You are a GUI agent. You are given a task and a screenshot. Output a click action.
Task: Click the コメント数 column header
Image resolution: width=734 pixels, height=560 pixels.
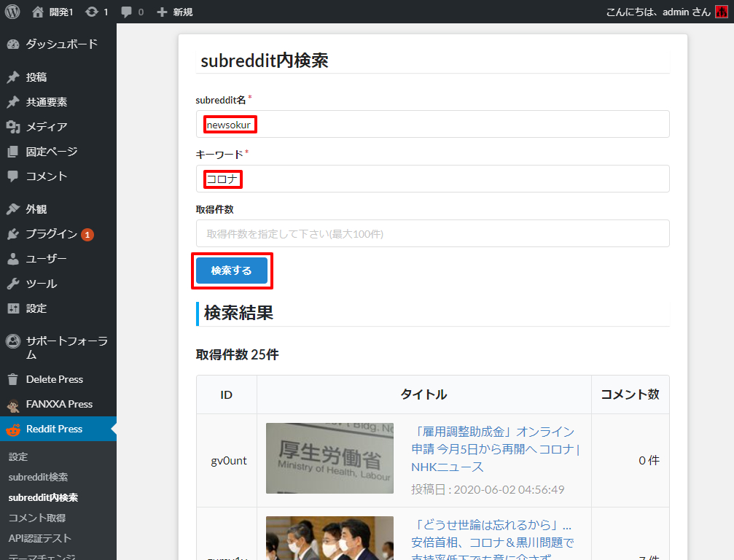pyautogui.click(x=630, y=394)
